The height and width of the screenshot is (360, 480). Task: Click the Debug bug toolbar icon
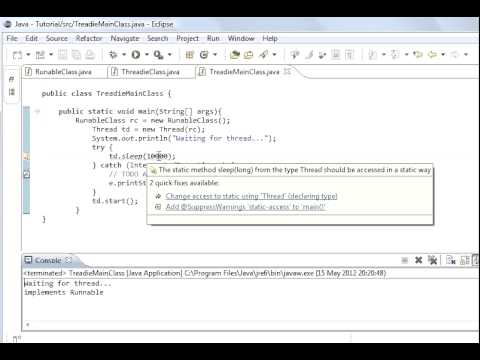click(113, 54)
